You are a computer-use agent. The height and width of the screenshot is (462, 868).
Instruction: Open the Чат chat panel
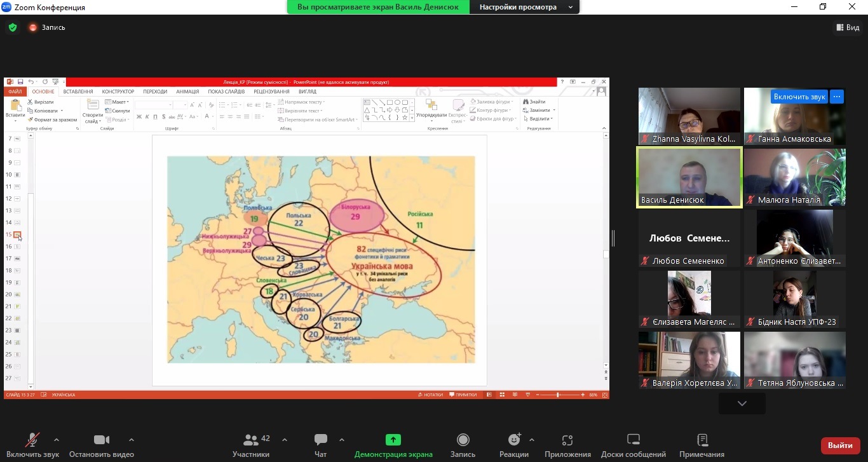click(x=320, y=440)
